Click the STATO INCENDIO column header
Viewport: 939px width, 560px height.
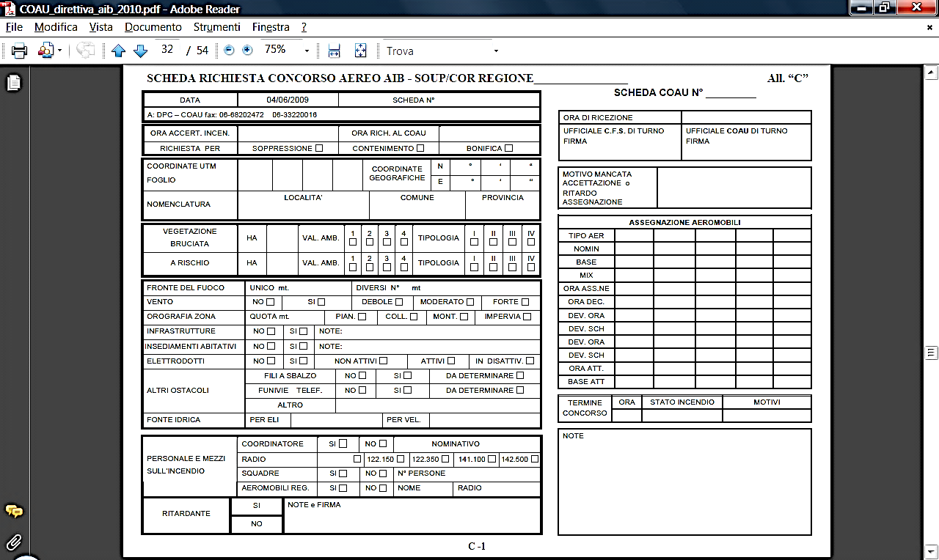coord(682,402)
